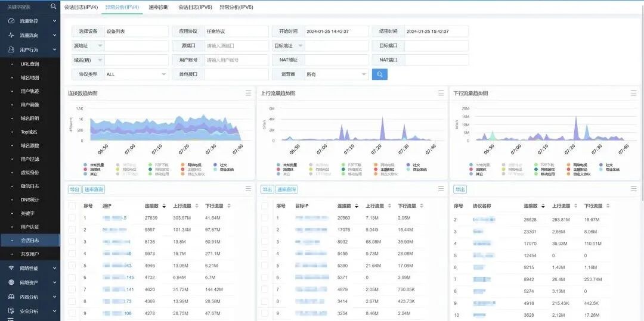Sort 源IP table by 下行流量 column arrow

tap(229, 206)
